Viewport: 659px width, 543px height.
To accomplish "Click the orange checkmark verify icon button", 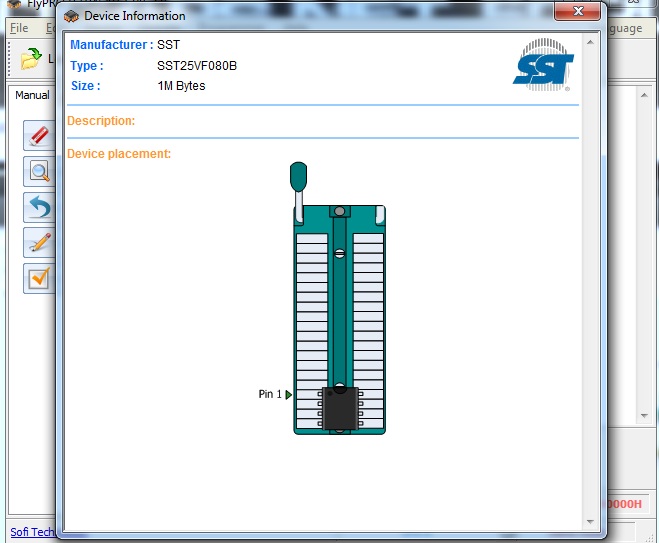I will point(39,278).
